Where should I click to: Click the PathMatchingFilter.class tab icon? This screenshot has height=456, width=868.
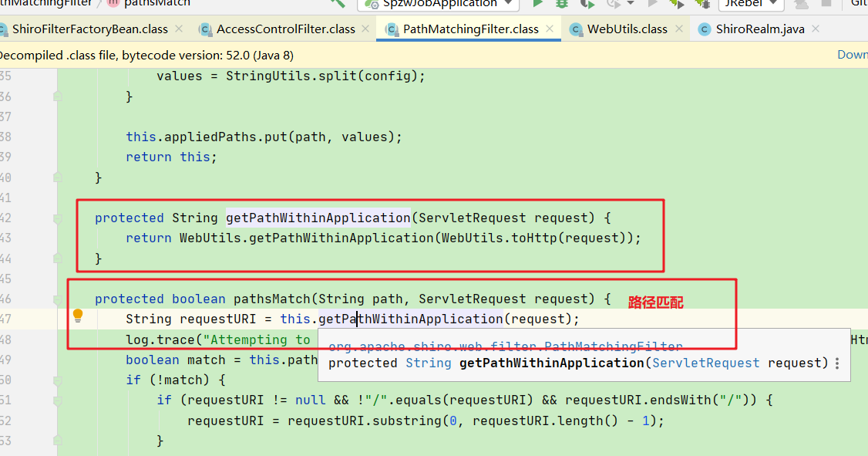pos(392,29)
